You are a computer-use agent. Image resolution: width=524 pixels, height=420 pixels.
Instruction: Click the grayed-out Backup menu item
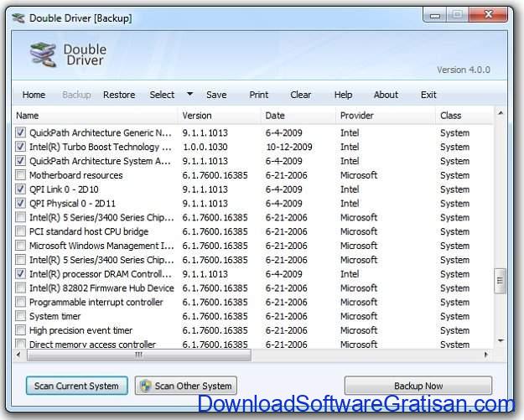pyautogui.click(x=76, y=95)
